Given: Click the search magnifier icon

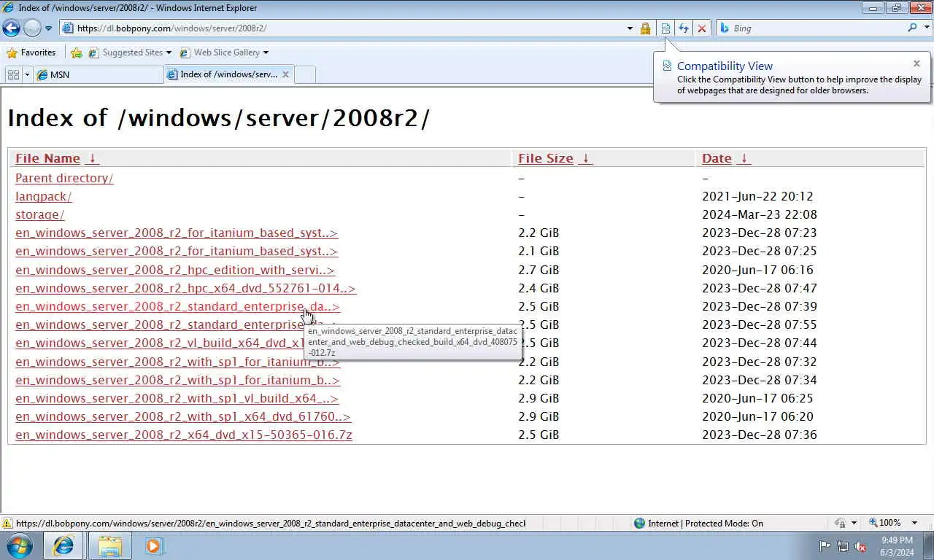Looking at the screenshot, I should 912,28.
